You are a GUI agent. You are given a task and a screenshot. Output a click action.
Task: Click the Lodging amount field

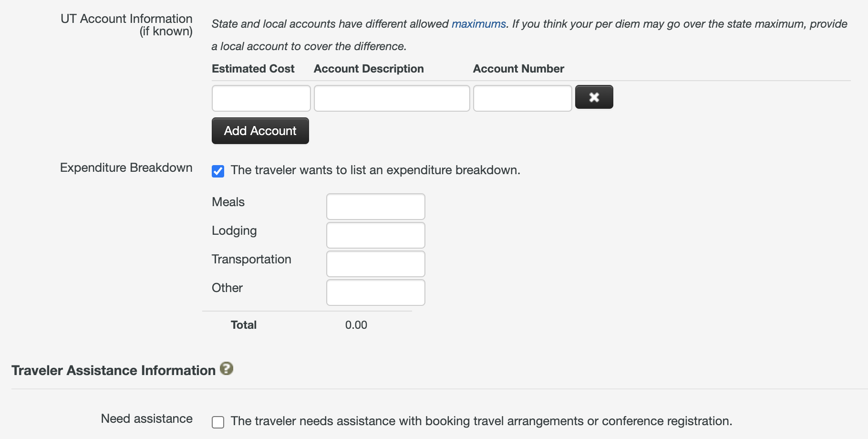[375, 235]
